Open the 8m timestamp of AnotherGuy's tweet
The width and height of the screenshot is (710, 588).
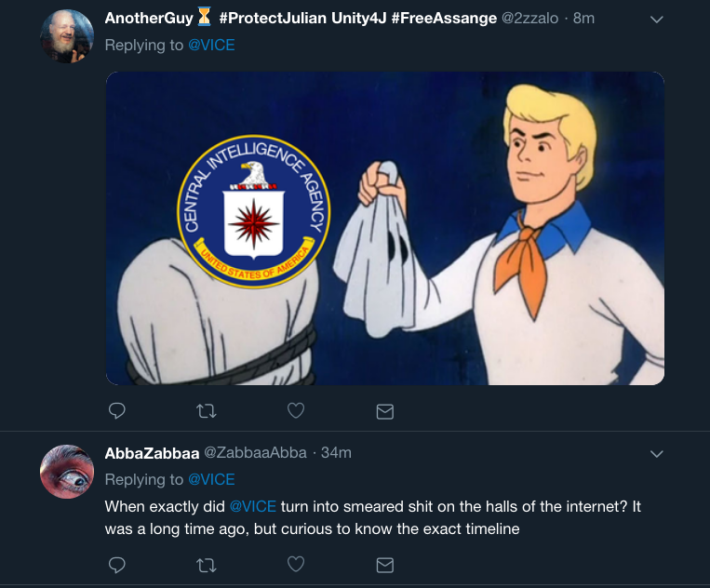pos(583,19)
